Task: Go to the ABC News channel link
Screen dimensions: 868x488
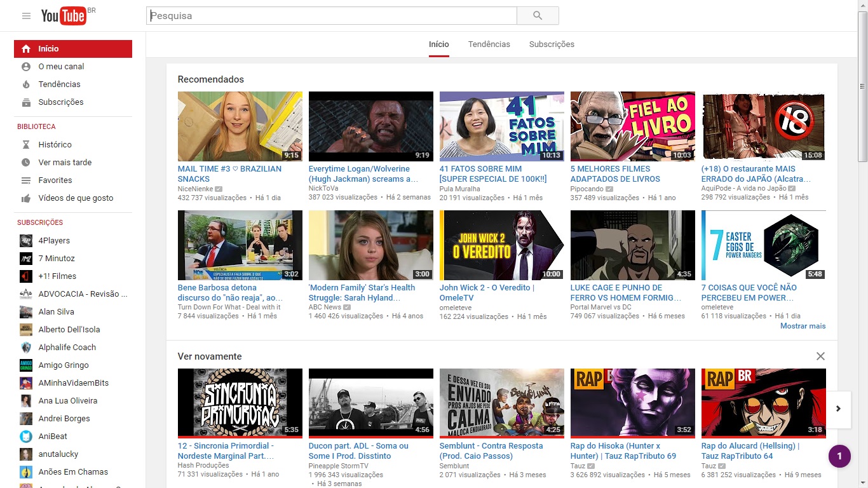Action: pyautogui.click(x=325, y=307)
